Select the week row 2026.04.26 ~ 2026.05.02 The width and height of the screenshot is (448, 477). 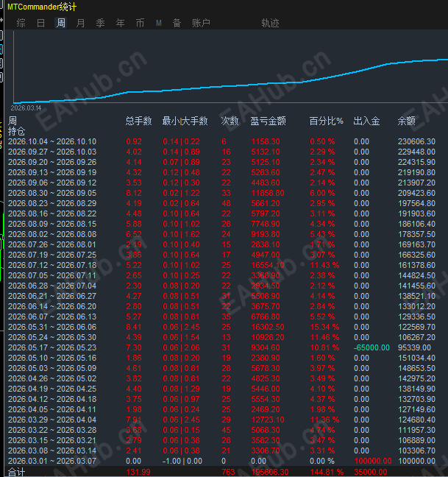pyautogui.click(x=221, y=379)
